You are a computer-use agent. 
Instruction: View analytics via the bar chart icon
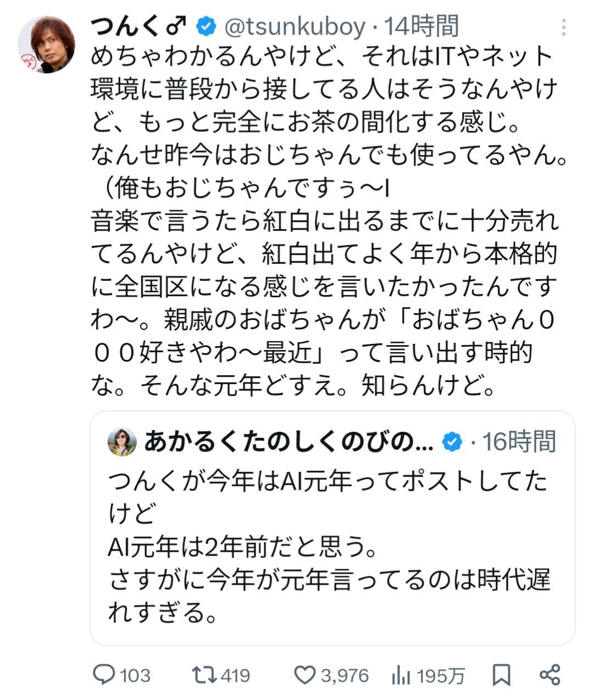point(401,675)
